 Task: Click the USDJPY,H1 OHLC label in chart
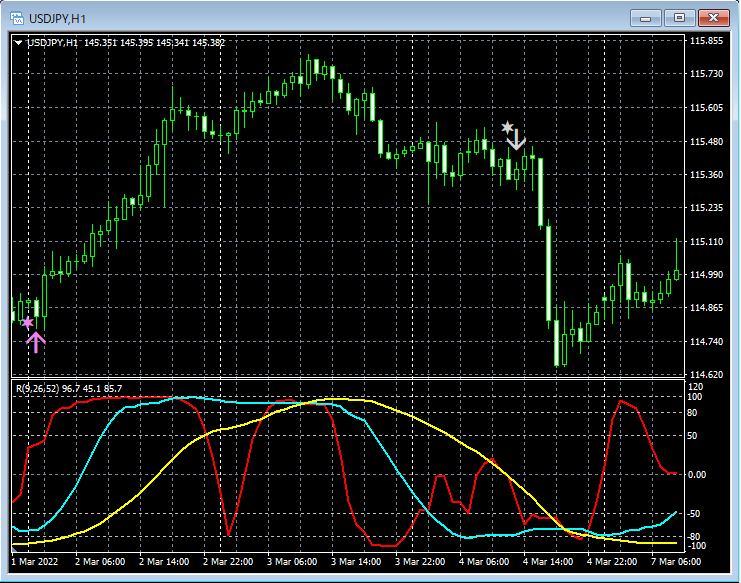click(x=126, y=43)
